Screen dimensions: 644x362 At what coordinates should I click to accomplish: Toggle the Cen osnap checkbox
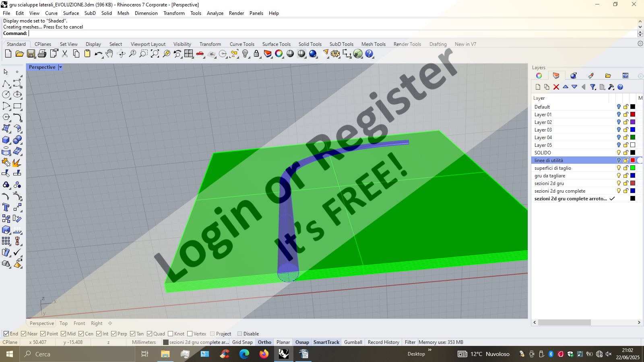point(81,334)
